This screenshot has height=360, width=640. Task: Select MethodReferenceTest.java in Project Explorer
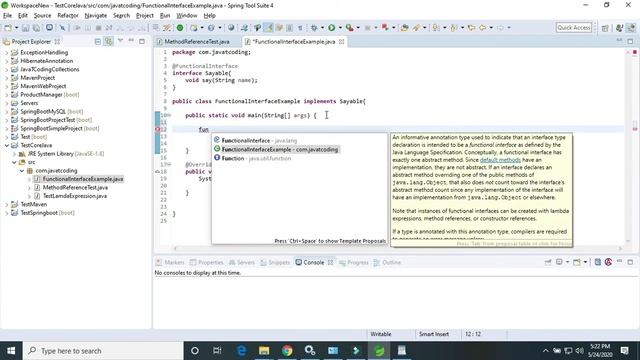coord(75,188)
